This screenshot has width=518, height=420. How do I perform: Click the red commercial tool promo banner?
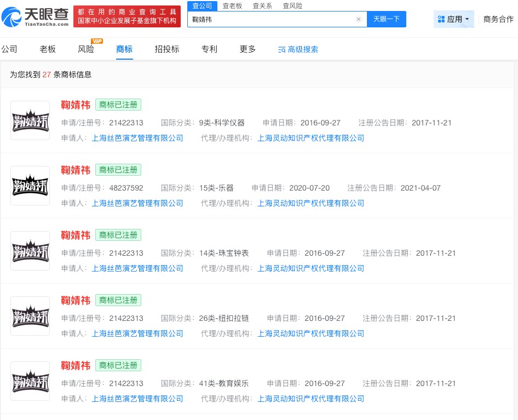coord(127,15)
